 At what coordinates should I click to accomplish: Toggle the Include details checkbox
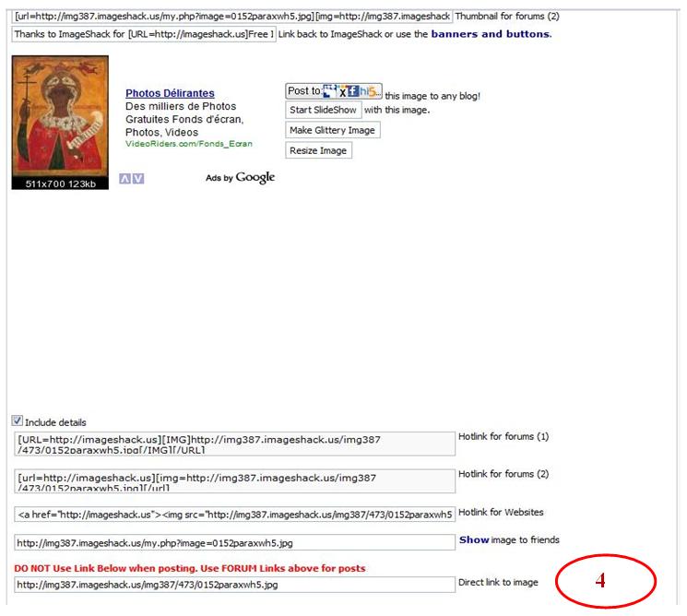click(x=17, y=421)
